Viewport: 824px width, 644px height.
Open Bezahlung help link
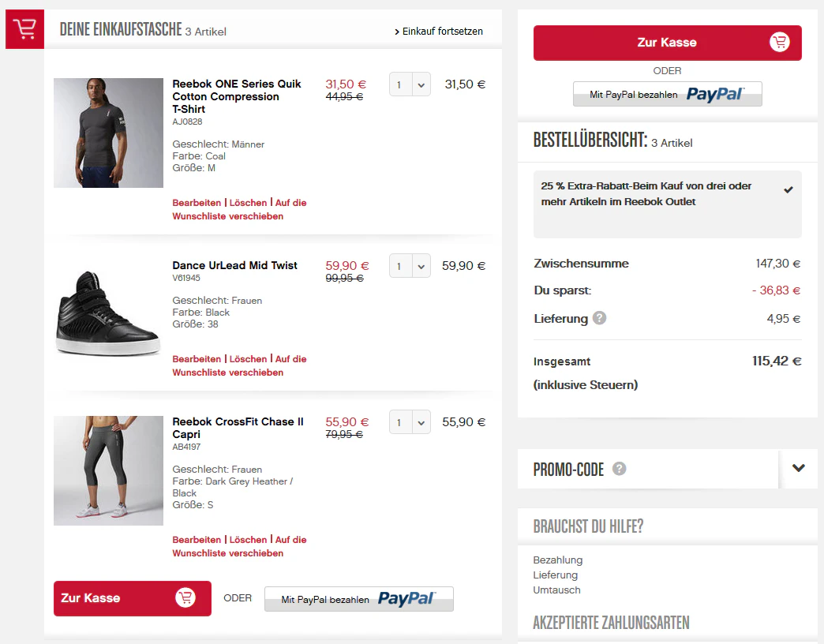(557, 560)
